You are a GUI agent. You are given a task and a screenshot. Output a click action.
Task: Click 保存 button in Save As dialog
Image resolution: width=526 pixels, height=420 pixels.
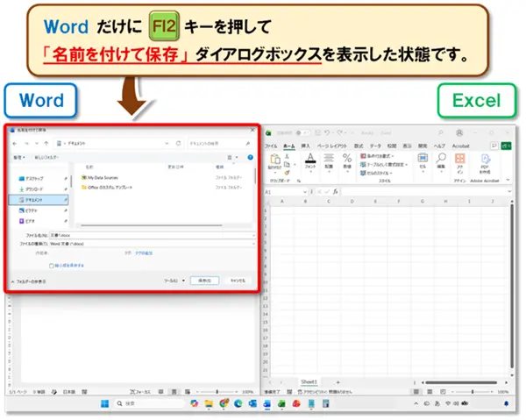[204, 281]
